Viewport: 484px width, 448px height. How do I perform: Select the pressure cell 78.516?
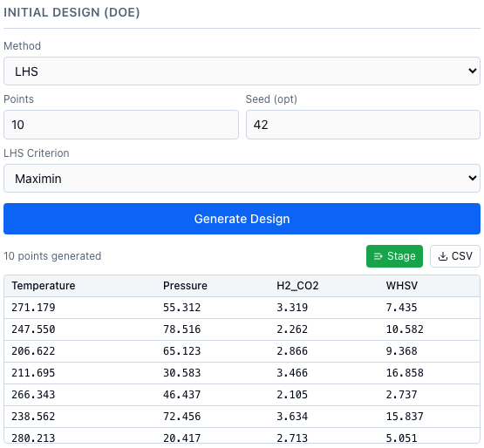(x=181, y=329)
